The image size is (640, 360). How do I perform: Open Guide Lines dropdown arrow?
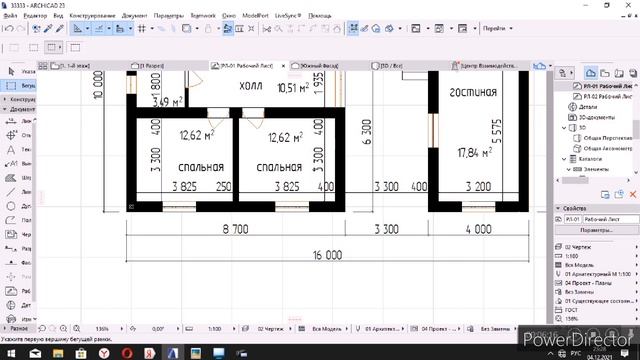click(x=87, y=29)
